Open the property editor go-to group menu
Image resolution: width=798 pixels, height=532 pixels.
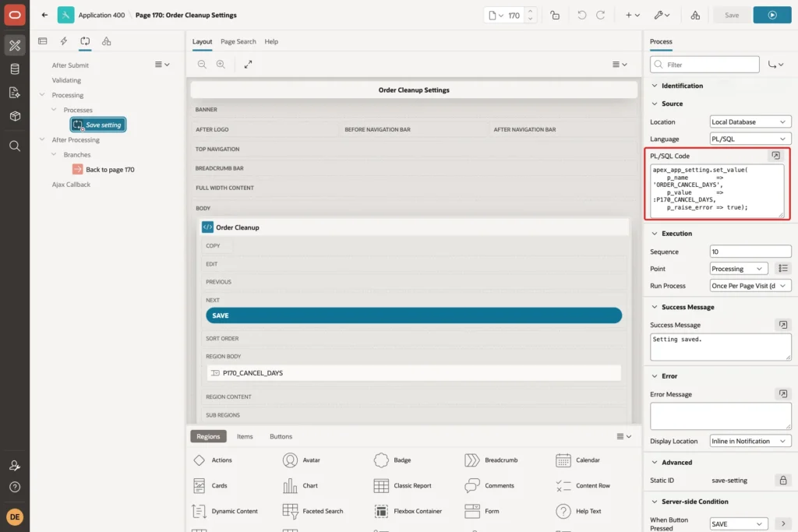tap(775, 65)
